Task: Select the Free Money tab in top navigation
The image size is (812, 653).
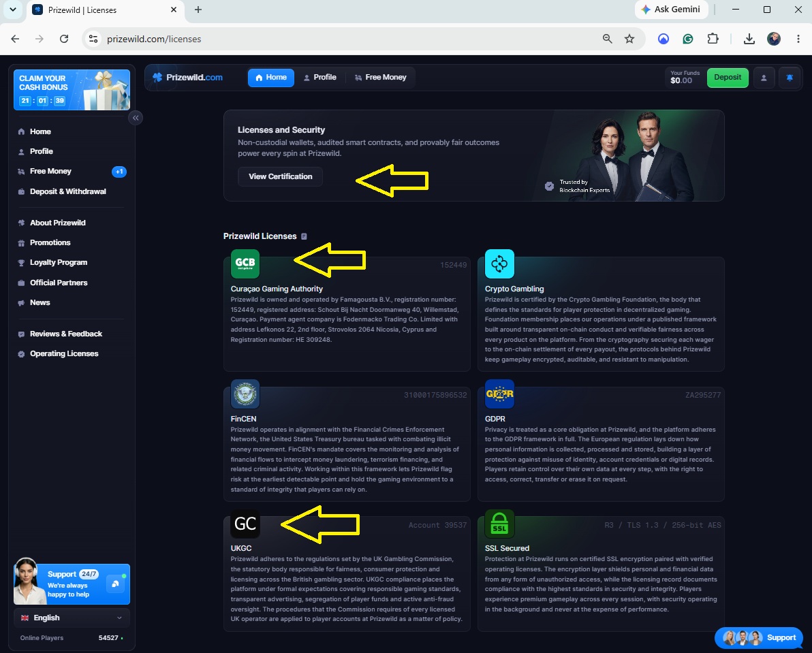Action: pos(380,78)
